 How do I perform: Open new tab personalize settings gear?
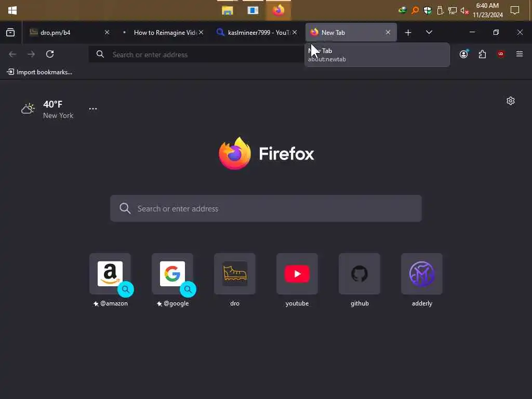coord(511,101)
